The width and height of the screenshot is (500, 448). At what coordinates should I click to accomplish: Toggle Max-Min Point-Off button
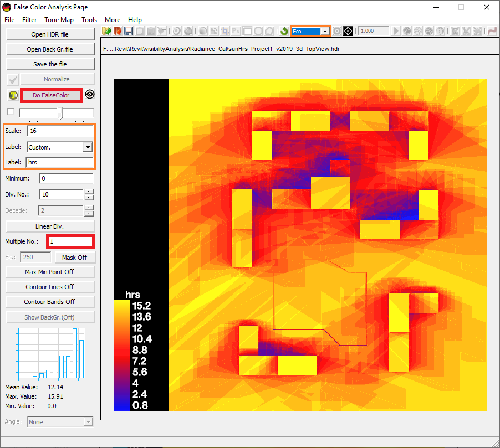pyautogui.click(x=50, y=272)
